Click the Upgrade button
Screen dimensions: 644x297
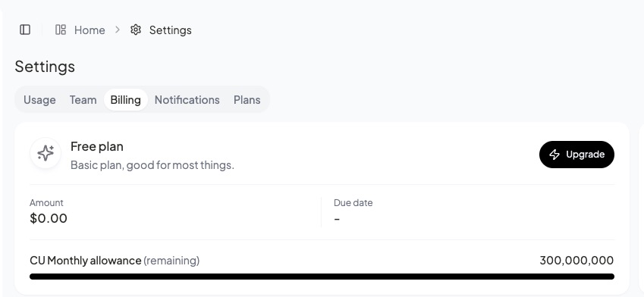[x=576, y=155]
